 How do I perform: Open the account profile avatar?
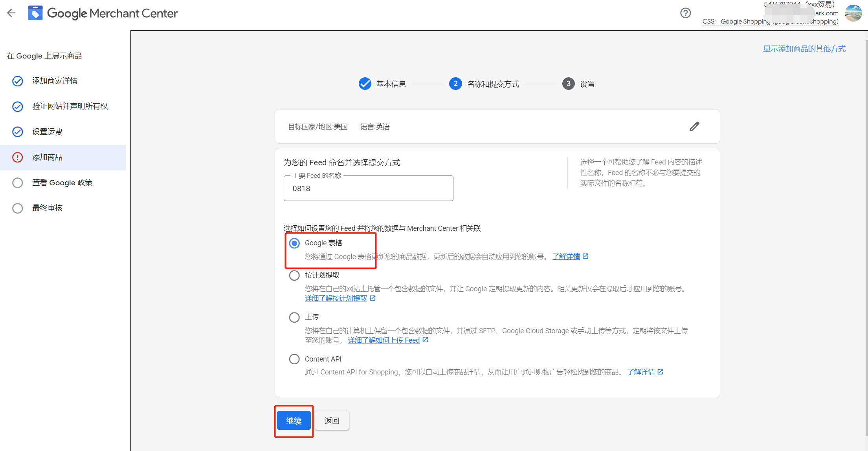853,13
